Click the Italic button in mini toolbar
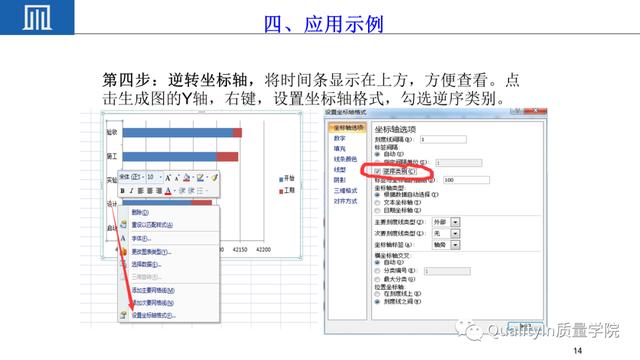640x360 pixels. pyautogui.click(x=131, y=191)
